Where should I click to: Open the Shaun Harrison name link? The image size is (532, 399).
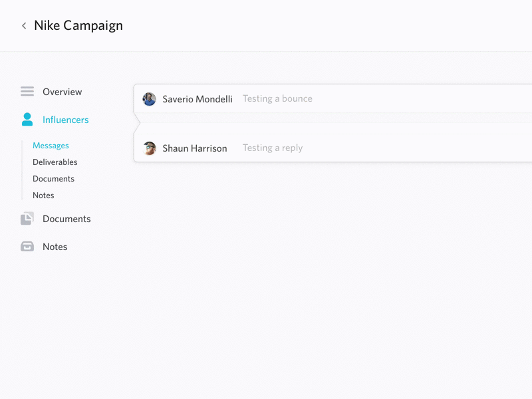pyautogui.click(x=195, y=148)
